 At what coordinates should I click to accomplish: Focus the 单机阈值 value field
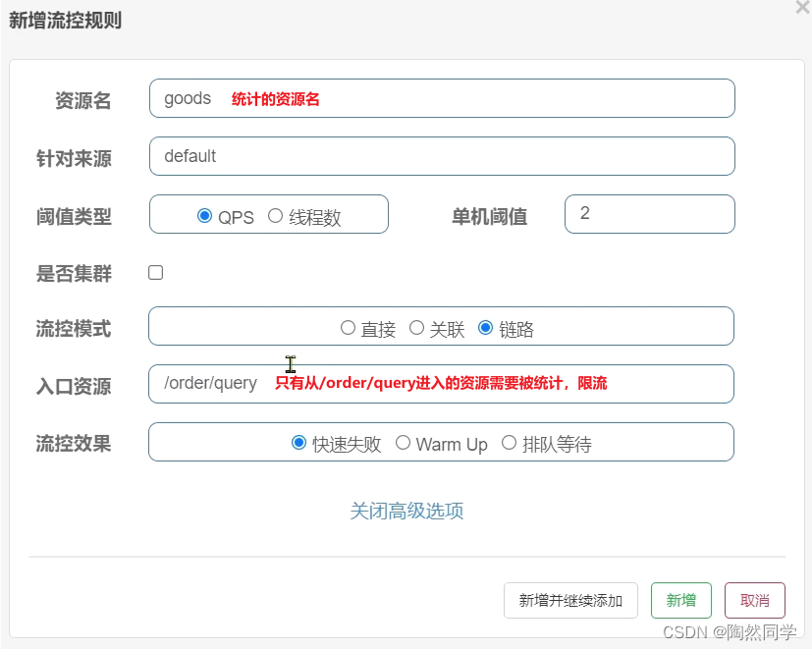[x=649, y=214]
